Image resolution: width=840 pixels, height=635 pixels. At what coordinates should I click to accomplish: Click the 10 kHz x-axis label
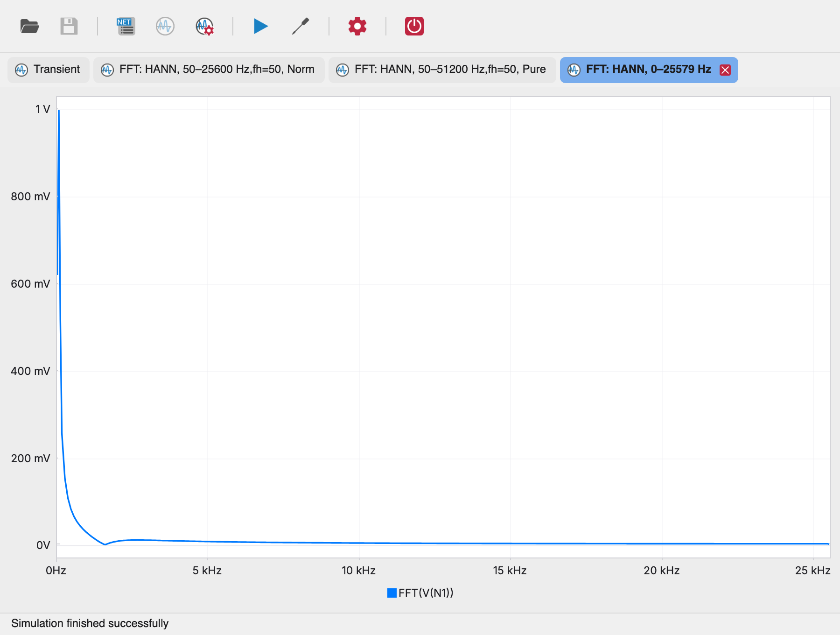358,571
